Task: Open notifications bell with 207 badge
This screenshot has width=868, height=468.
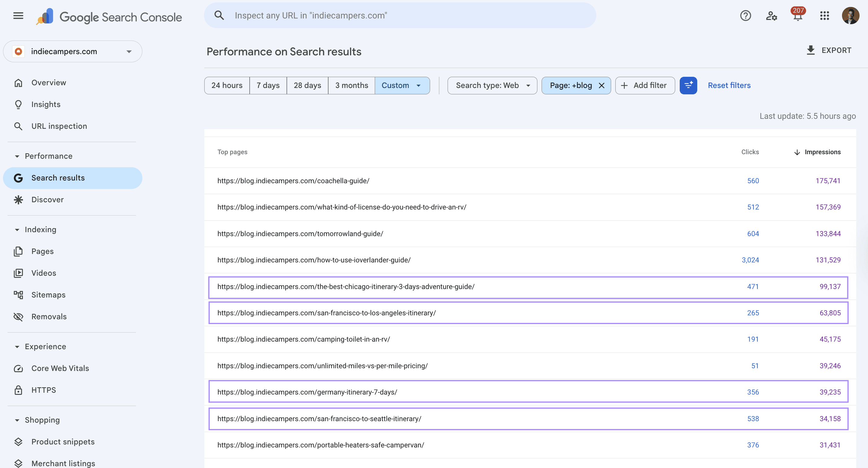Action: tap(798, 15)
